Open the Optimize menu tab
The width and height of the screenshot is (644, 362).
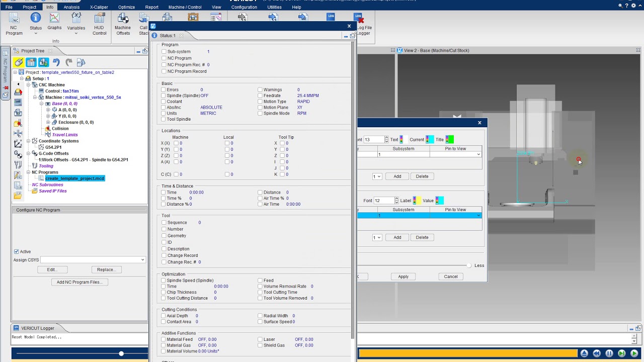click(126, 7)
